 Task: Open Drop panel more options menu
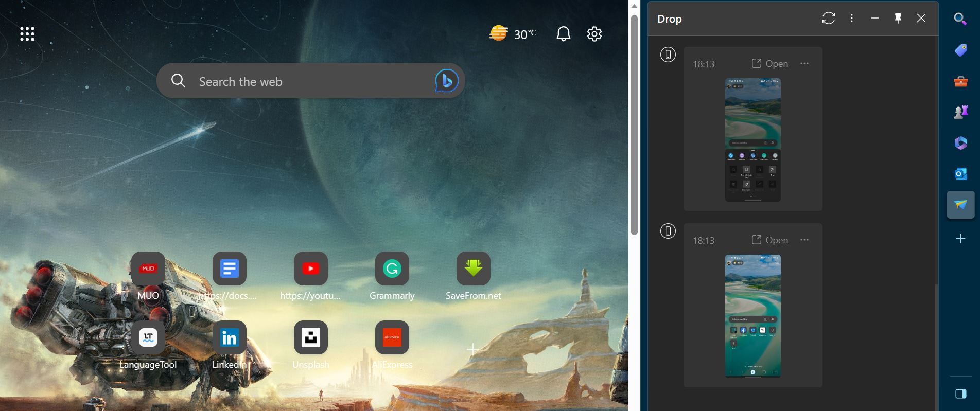pyautogui.click(x=852, y=19)
